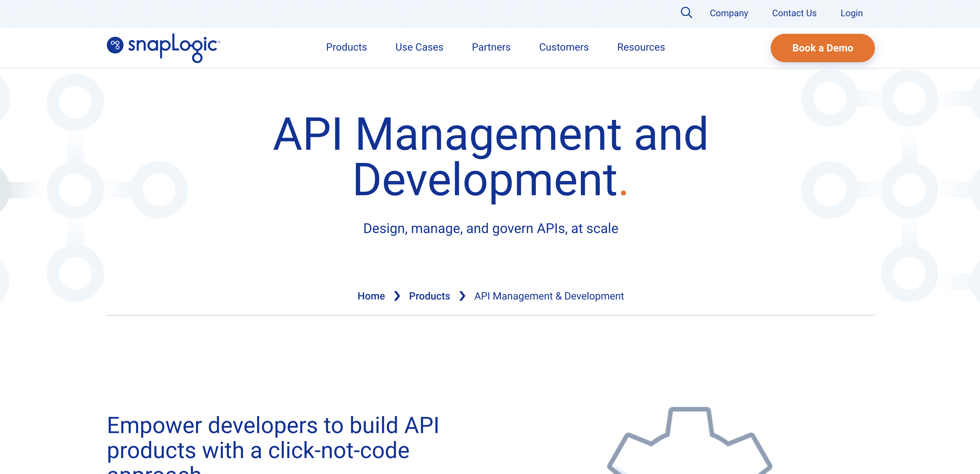Click the SnapLogic logo
This screenshot has width=980, height=474.
pyautogui.click(x=163, y=47)
